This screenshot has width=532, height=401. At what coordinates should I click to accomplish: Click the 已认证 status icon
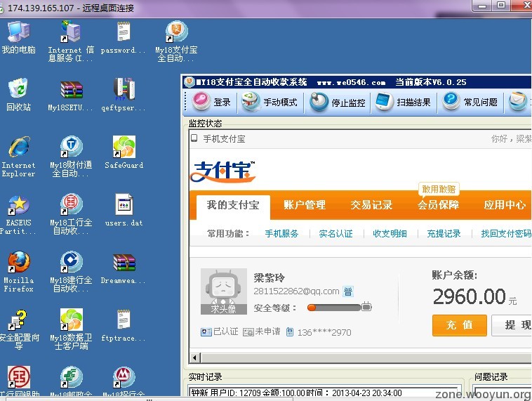pyautogui.click(x=206, y=331)
